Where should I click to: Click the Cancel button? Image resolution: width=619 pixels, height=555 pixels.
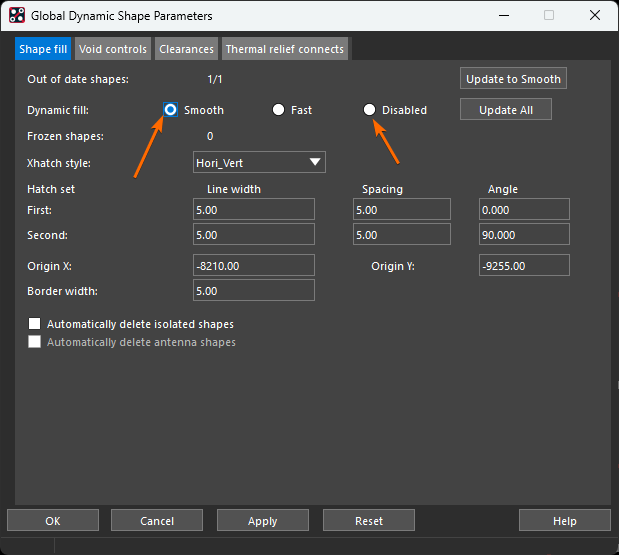157,521
